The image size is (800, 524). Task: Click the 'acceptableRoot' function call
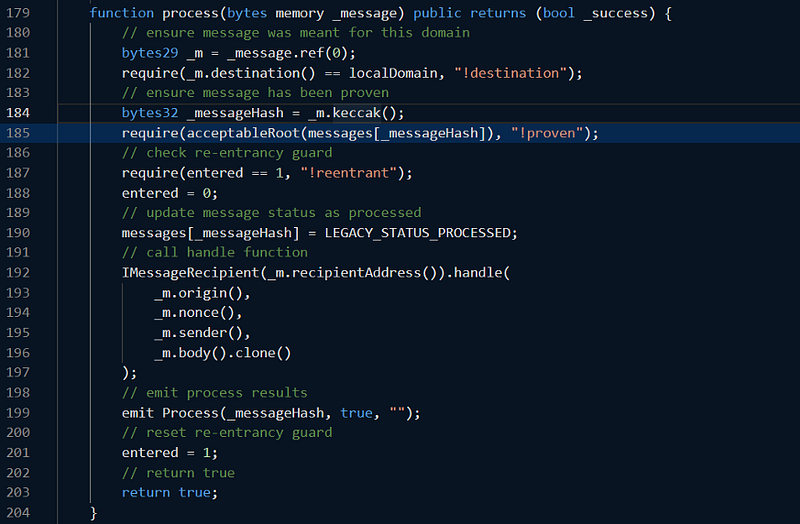coord(243,133)
